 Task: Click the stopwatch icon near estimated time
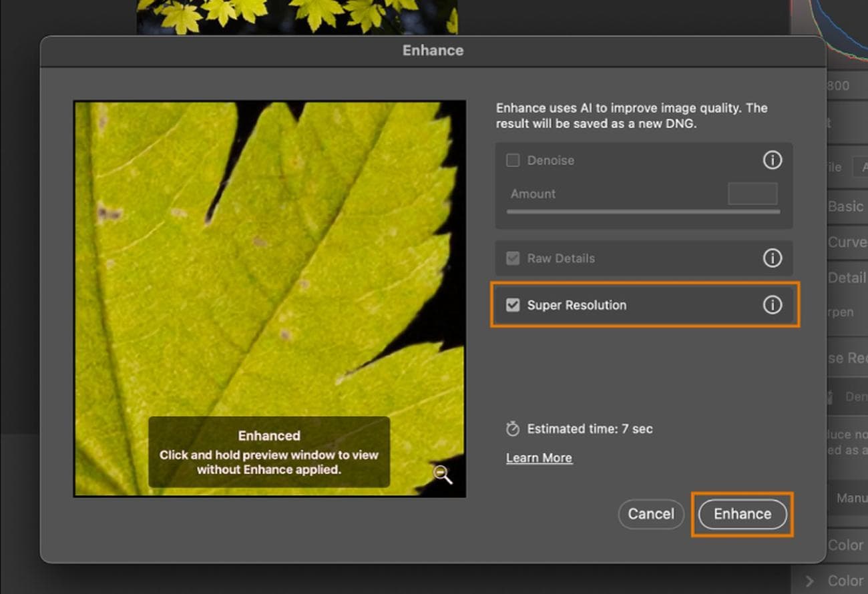click(x=513, y=428)
